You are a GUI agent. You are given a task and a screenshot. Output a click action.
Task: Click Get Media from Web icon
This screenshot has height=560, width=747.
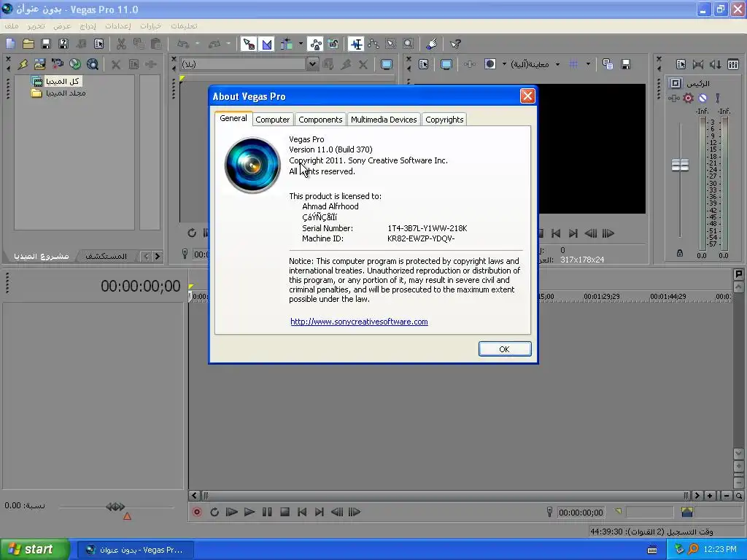93,64
